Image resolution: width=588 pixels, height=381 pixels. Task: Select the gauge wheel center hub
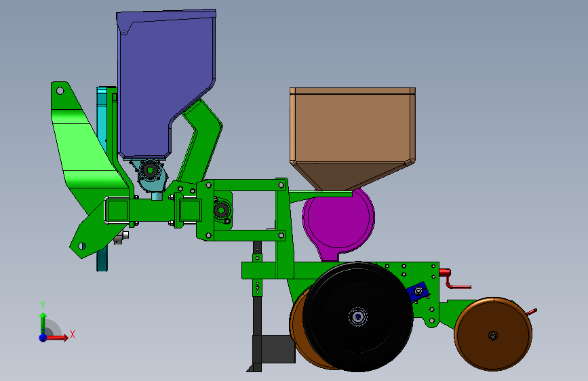(x=358, y=317)
